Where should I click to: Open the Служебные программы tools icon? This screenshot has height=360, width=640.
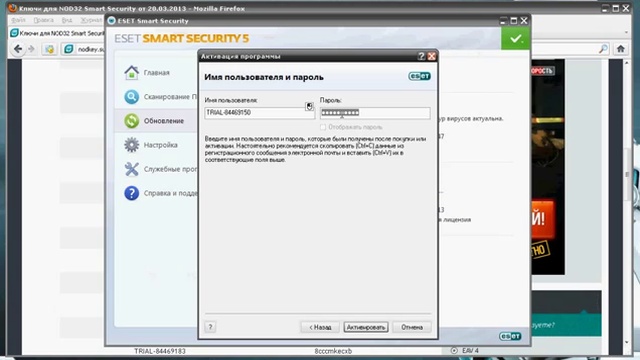(x=131, y=169)
